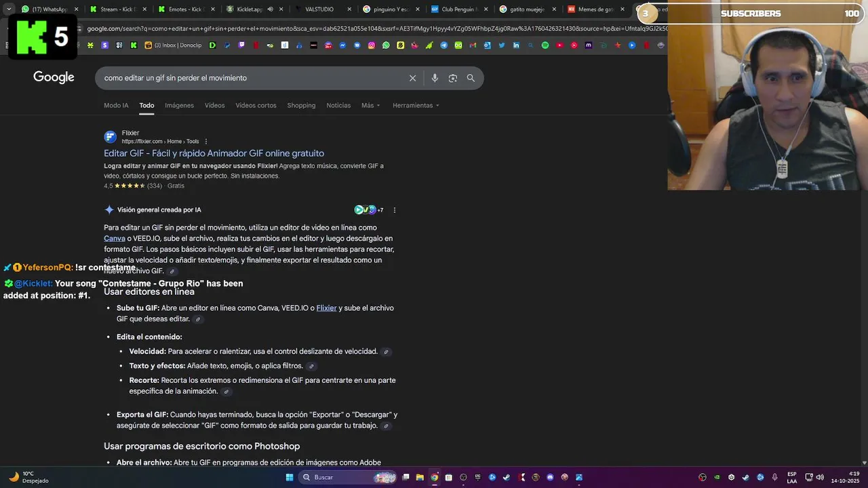Image resolution: width=868 pixels, height=488 pixels.
Task: Open the Chrome tab search dropdown arrow
Action: click(x=9, y=9)
